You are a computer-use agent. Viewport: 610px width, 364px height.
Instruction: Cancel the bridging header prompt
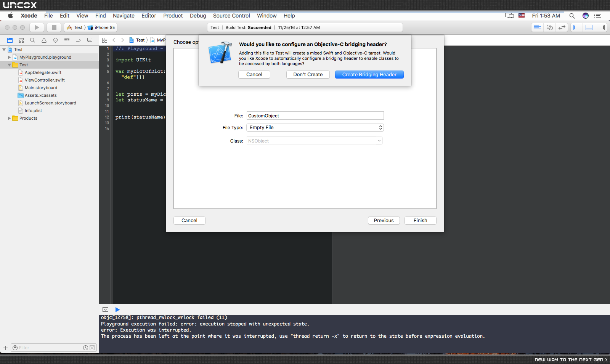(254, 75)
